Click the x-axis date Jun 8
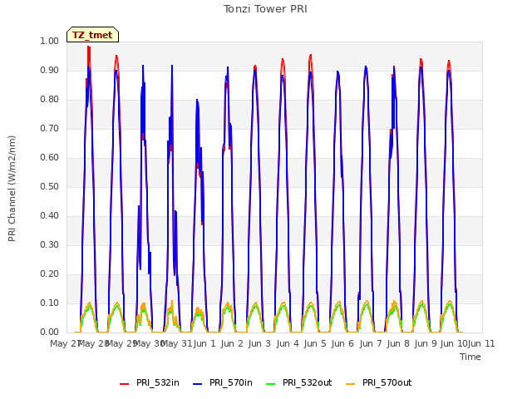Viewport: 532px width, 399px height. click(x=398, y=343)
